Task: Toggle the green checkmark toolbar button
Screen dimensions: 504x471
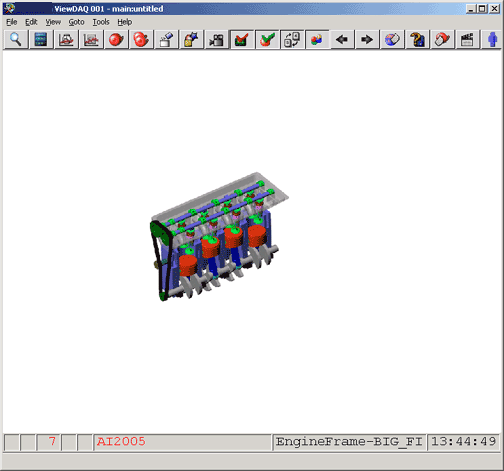Action: [x=267, y=40]
